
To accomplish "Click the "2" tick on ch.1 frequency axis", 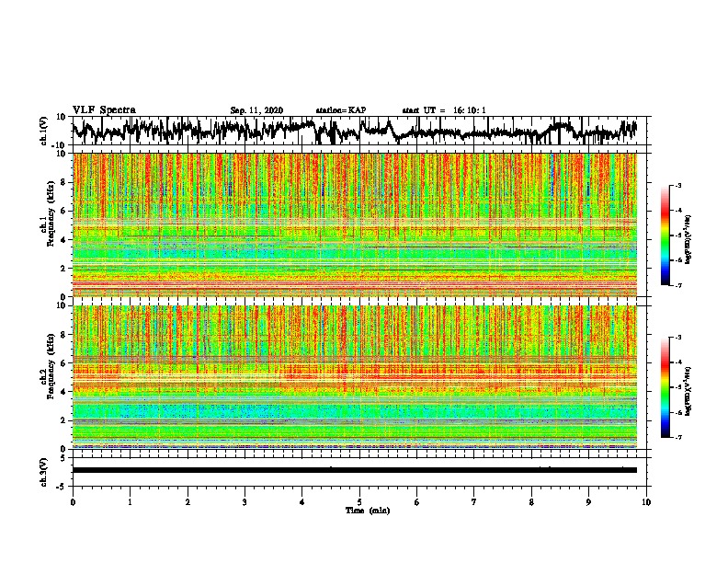I will click(63, 268).
